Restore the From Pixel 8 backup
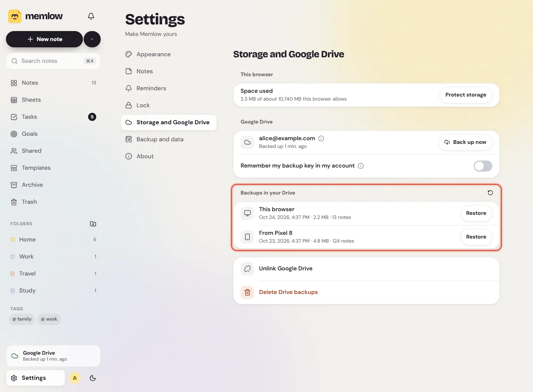 476,237
